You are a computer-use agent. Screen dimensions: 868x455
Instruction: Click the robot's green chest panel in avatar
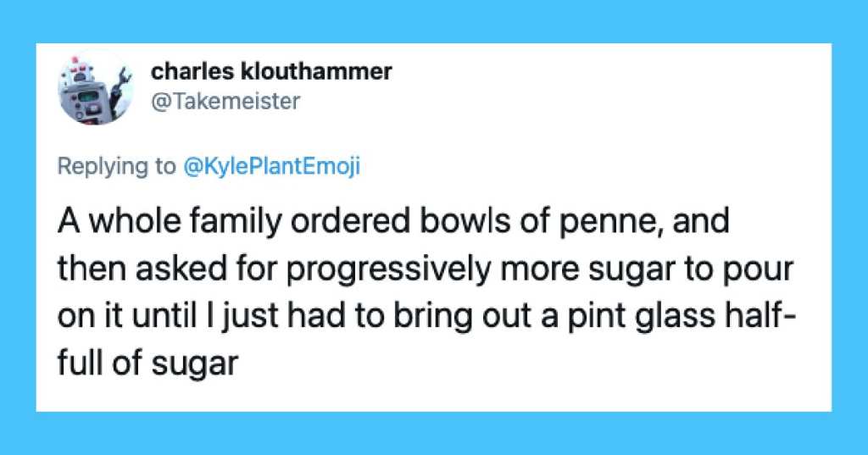[88, 97]
